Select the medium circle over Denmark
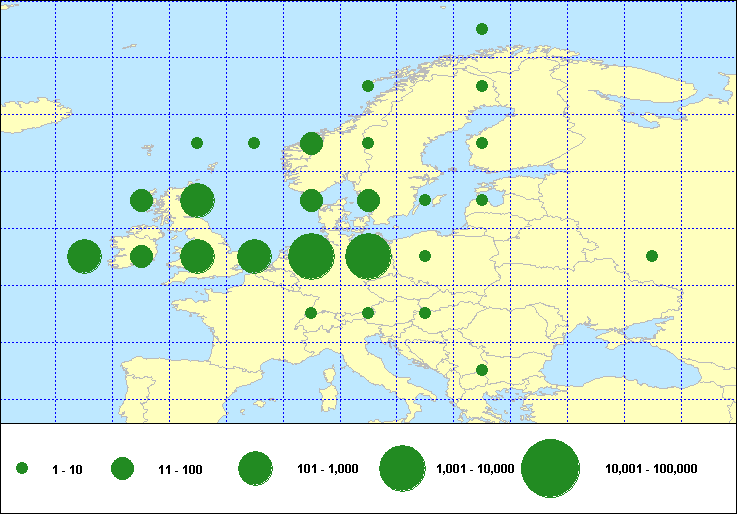This screenshot has width=737, height=514. [x=311, y=200]
